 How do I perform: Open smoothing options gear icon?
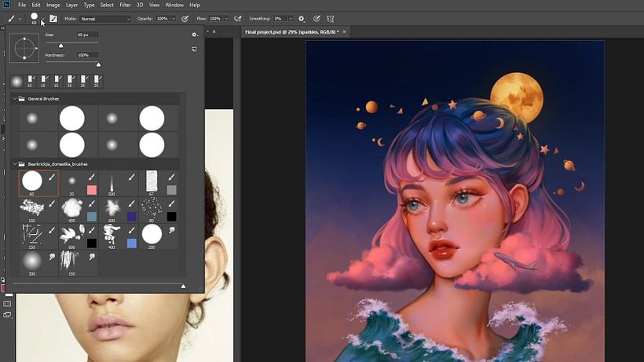(x=302, y=19)
